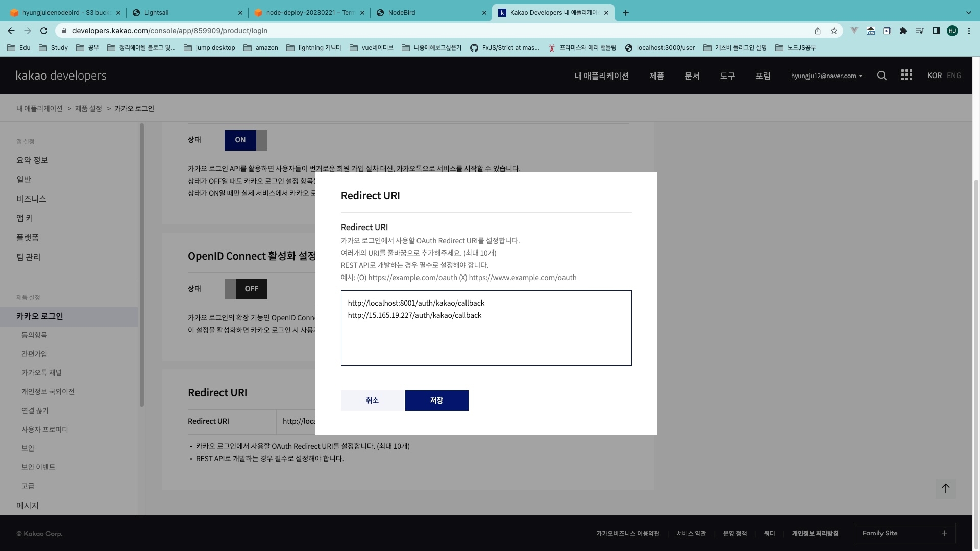Viewport: 980px width, 551px height.
Task: Open 개인정보 처리방침 footer link
Action: coord(815,533)
